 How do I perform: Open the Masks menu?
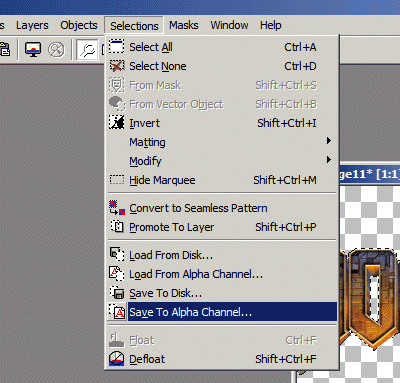pos(183,25)
